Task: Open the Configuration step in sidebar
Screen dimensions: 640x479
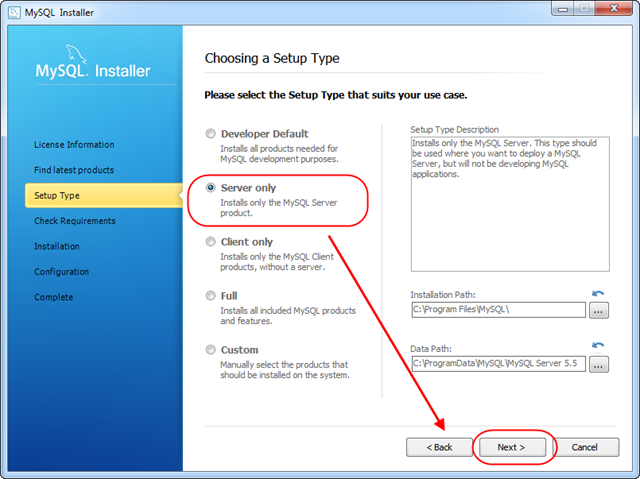Action: point(61,272)
